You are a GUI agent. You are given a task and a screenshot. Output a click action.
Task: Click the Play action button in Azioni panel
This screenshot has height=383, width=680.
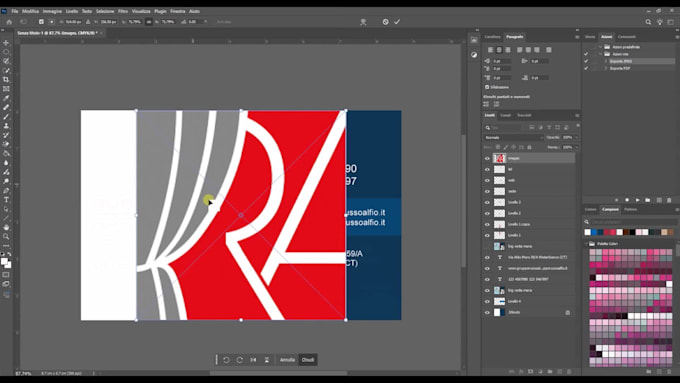point(638,200)
